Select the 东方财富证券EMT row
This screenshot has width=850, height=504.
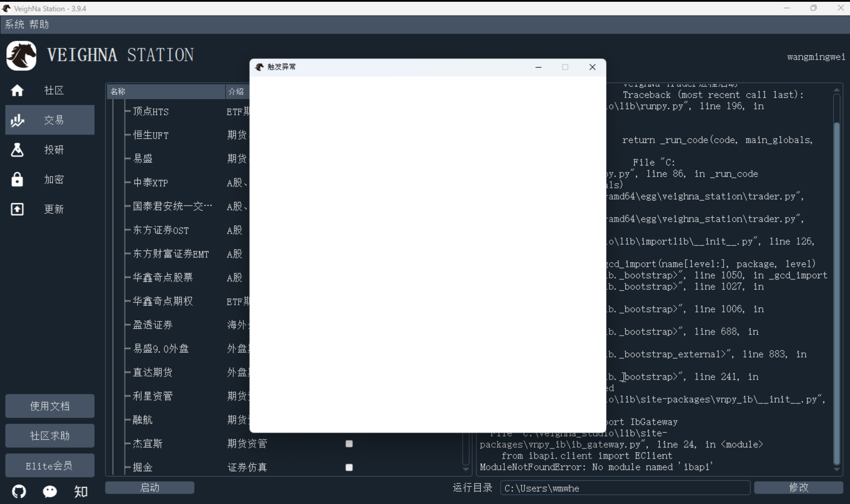coord(171,254)
